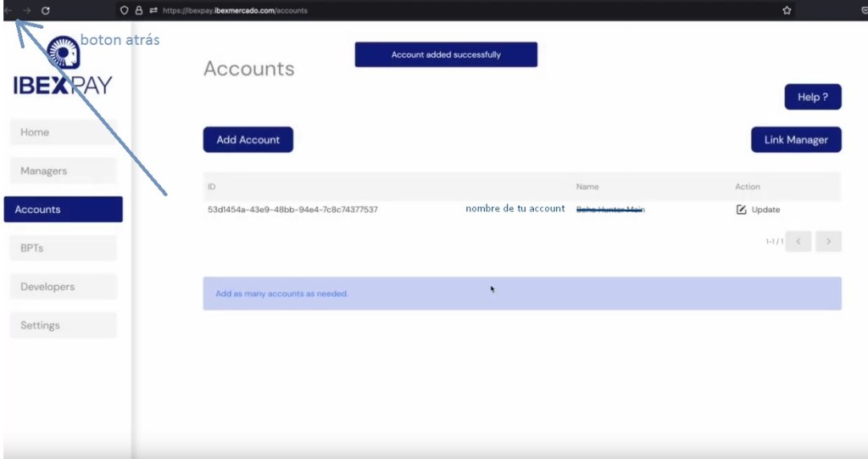Screen dimensions: 868x459
Task: Click the padlock site security icon
Action: tap(138, 10)
